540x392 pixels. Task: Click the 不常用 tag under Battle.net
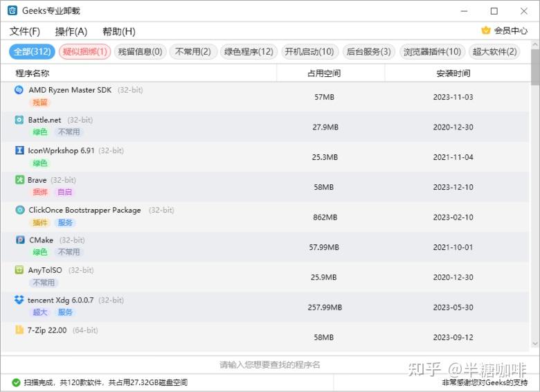tap(69, 132)
